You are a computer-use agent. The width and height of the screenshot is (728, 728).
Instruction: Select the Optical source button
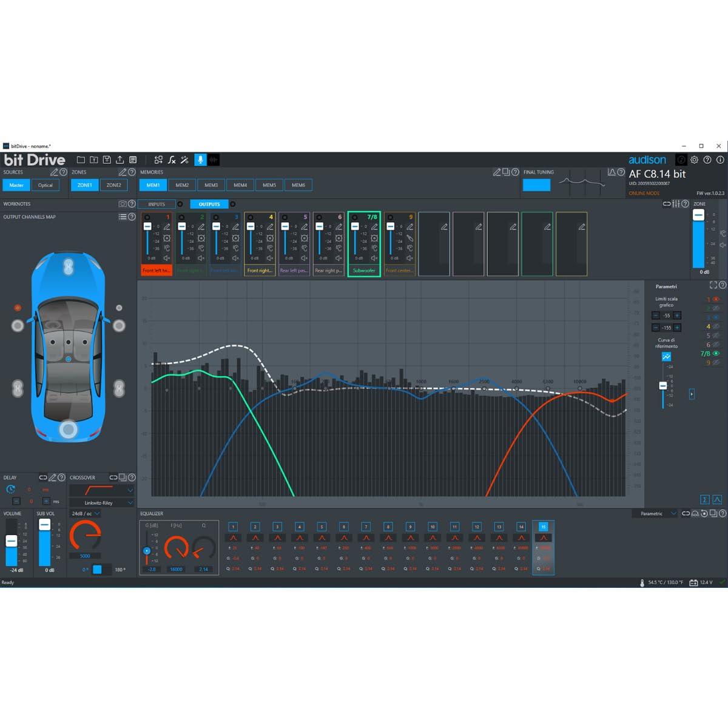click(x=45, y=185)
